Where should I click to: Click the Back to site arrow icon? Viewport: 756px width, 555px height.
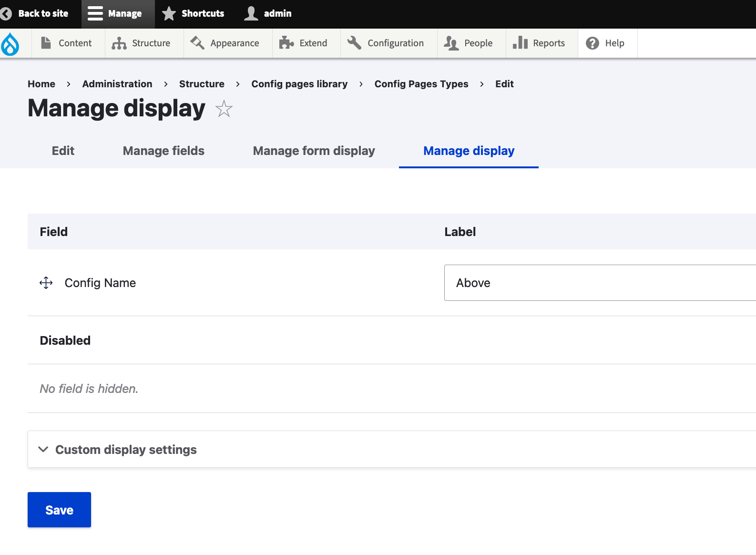tap(6, 13)
